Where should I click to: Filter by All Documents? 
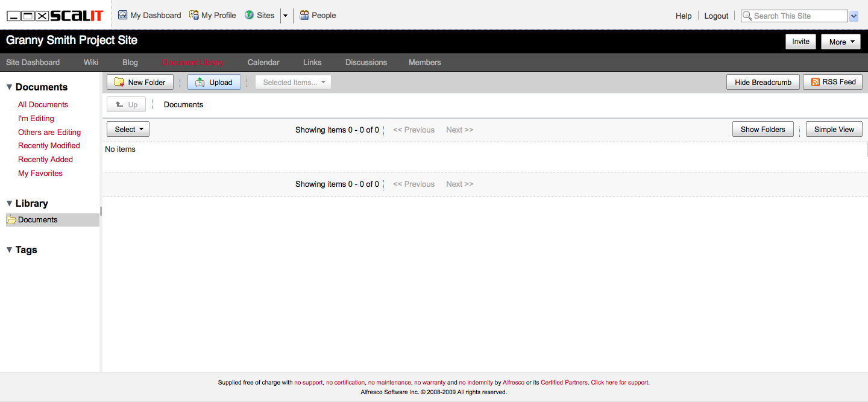click(43, 104)
